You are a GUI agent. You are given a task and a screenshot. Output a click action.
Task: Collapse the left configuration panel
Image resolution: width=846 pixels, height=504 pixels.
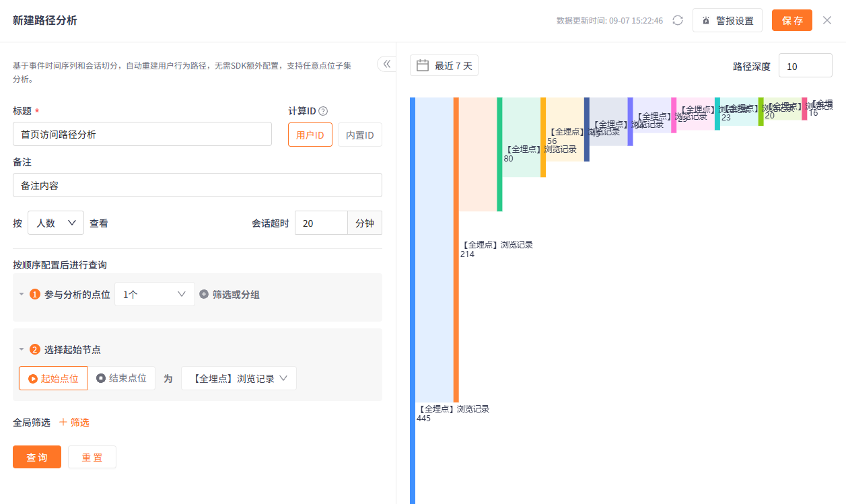tap(387, 64)
